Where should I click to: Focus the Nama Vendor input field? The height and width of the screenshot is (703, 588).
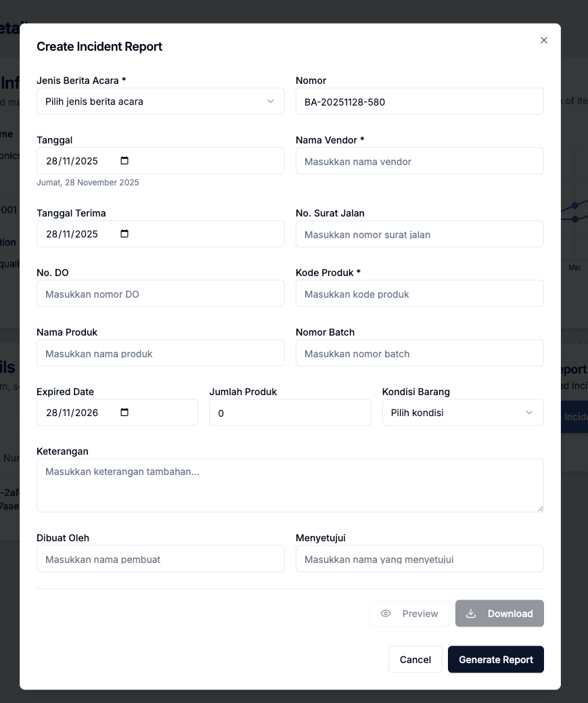tap(420, 162)
